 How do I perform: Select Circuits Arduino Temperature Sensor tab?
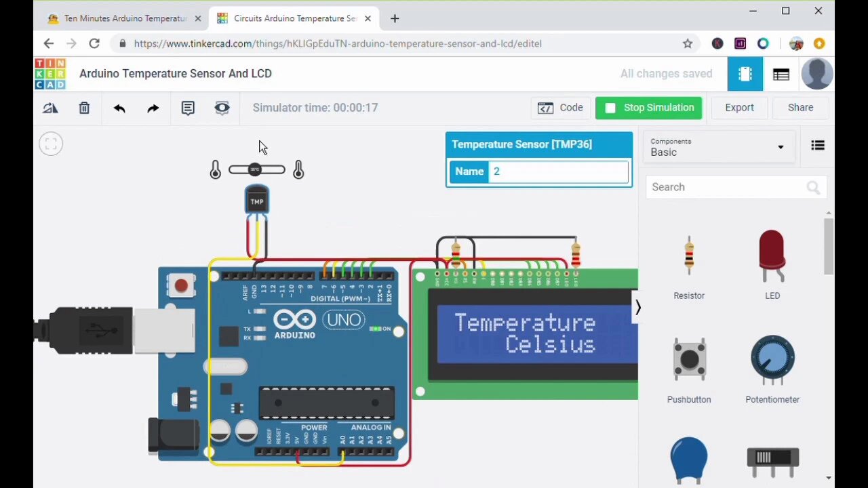coord(294,18)
